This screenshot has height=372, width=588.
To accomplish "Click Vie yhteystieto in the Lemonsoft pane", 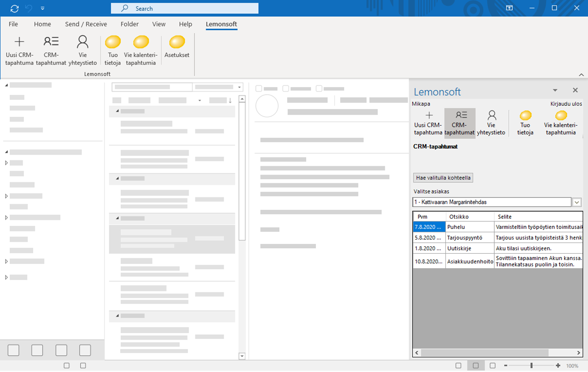I will (x=491, y=123).
